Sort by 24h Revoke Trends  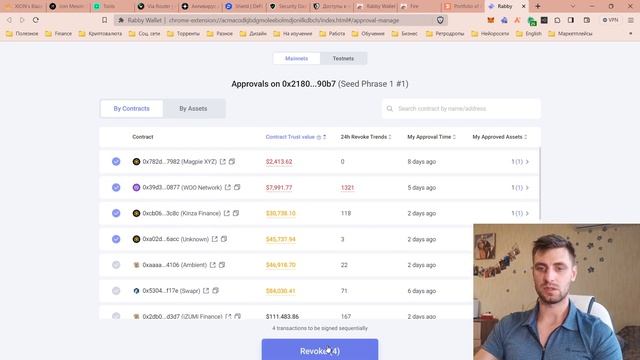[390, 137]
